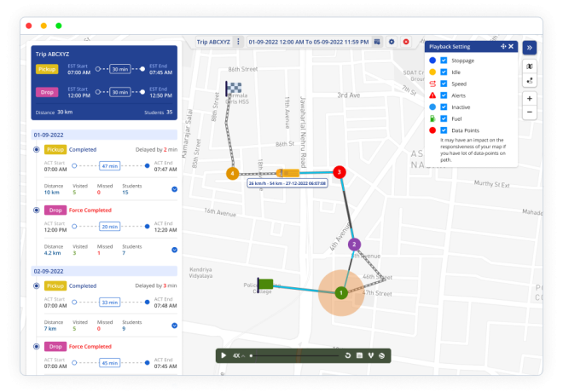The width and height of the screenshot is (563, 392).
Task: Click the move icon on Playback Setting header
Action: (x=502, y=47)
